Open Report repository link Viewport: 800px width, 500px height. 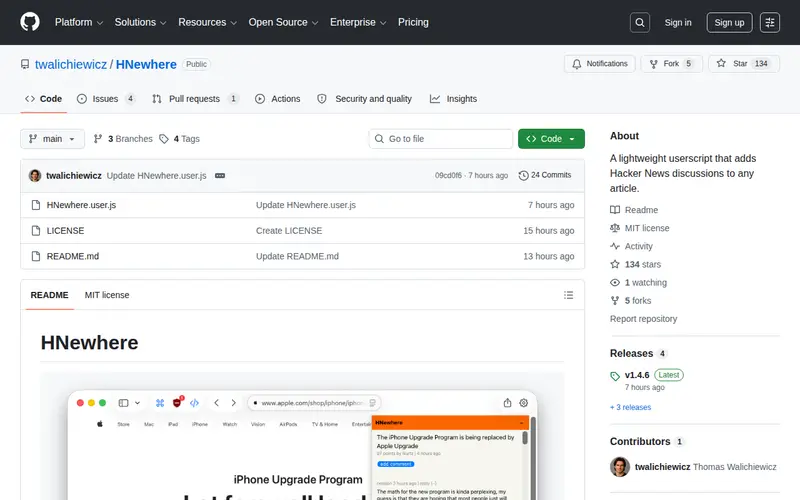643,319
